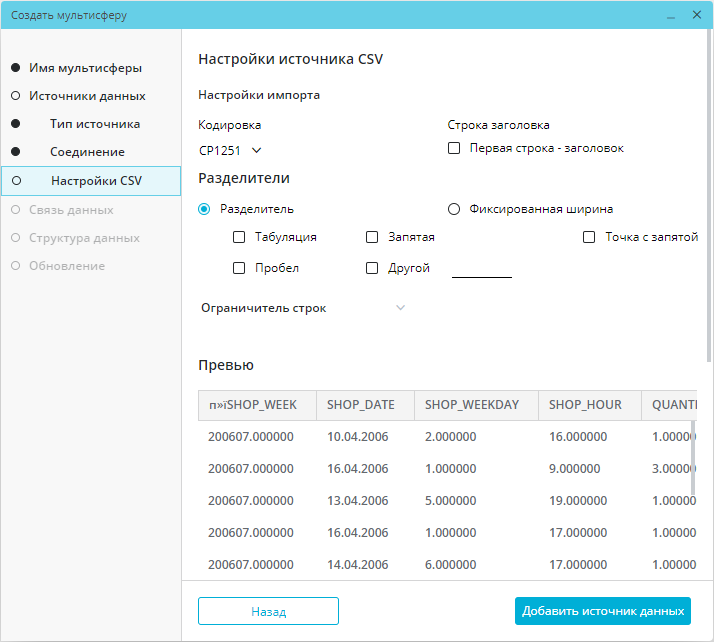Enable Первая строка - заголовок checkbox

454,148
